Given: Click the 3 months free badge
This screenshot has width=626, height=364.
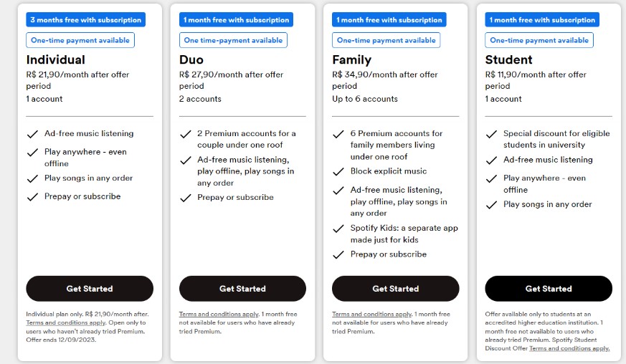Looking at the screenshot, I should pyautogui.click(x=85, y=19).
